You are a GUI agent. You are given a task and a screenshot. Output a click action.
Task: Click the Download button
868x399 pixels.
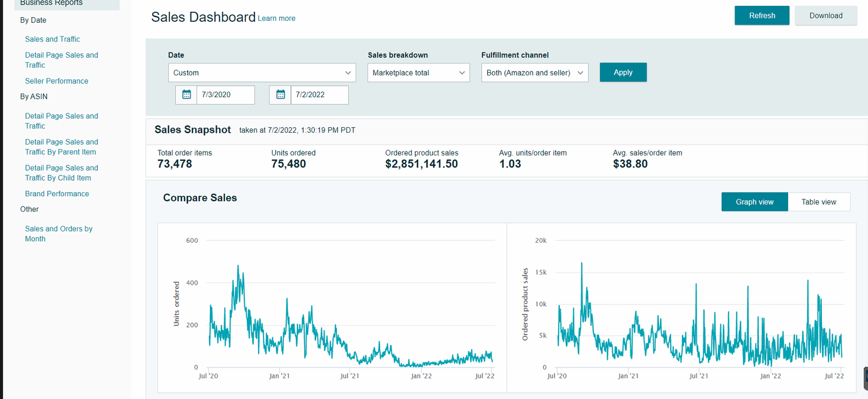826,16
